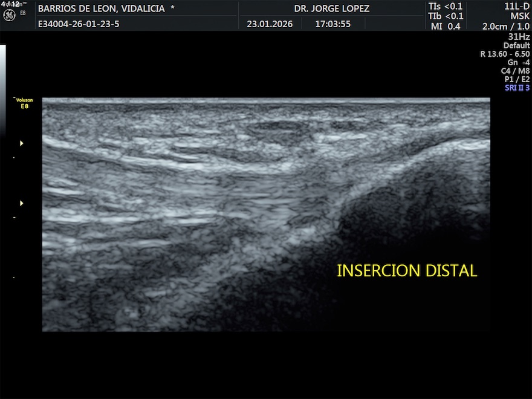Select the INSERCION DISTAL annotation text

pyautogui.click(x=406, y=271)
